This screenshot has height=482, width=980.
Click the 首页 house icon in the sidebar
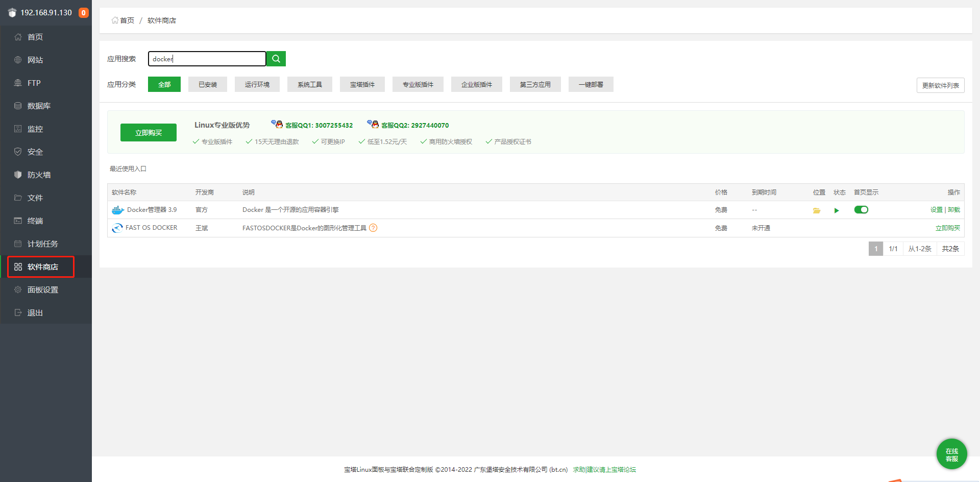pos(18,37)
